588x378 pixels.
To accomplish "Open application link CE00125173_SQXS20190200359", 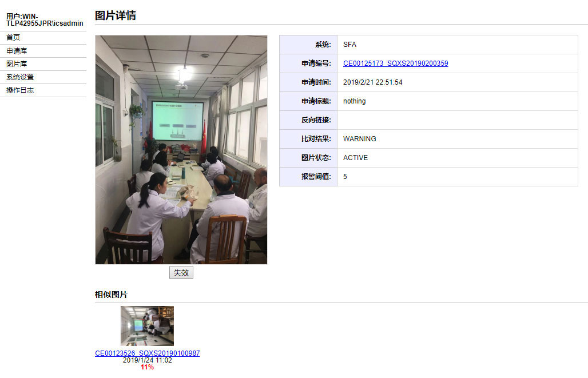I will point(396,63).
